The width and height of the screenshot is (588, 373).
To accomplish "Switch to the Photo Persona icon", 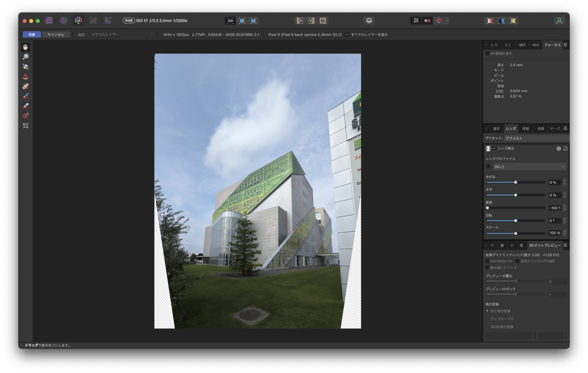I will (x=49, y=21).
